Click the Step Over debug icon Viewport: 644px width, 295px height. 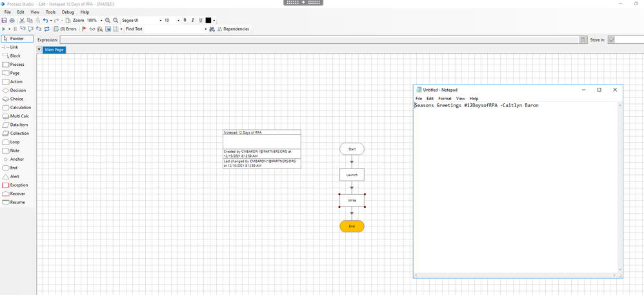(30, 29)
